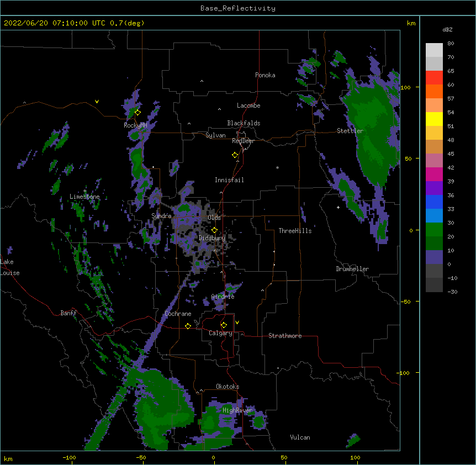Image resolution: width=476 pixels, height=465 pixels.
Task: Pick the bright green 20-30 dBZ swatch
Action: (x=434, y=230)
